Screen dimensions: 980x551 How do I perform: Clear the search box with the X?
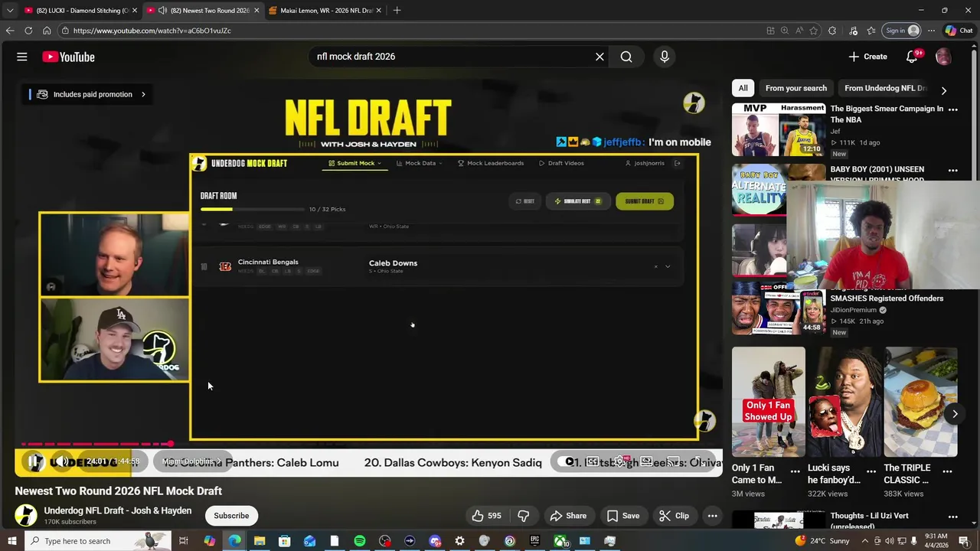tap(599, 57)
